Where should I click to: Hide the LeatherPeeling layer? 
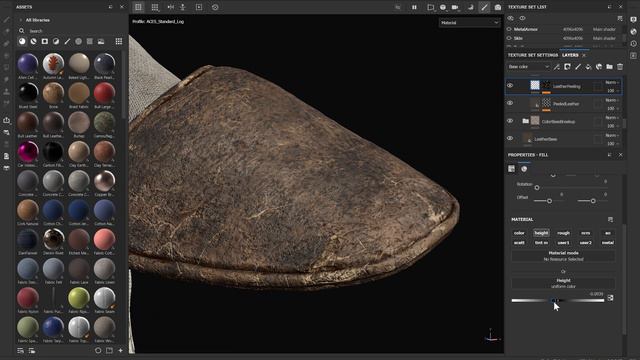(x=510, y=86)
